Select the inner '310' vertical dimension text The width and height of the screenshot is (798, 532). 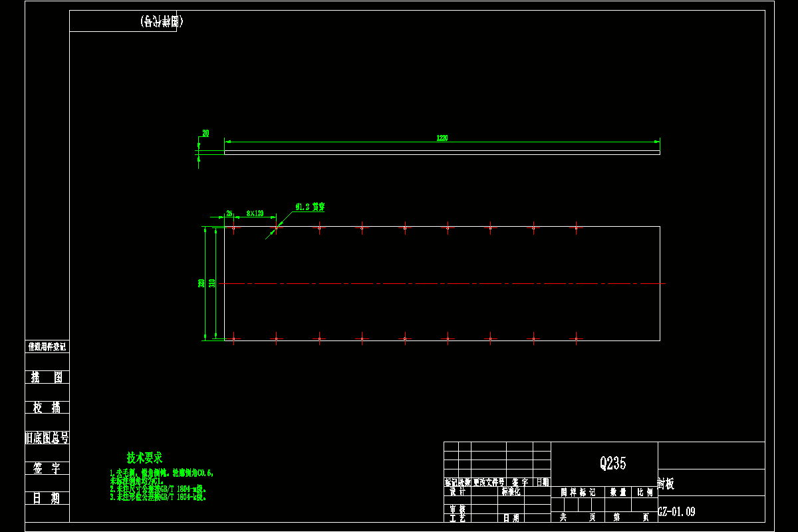pyautogui.click(x=212, y=283)
